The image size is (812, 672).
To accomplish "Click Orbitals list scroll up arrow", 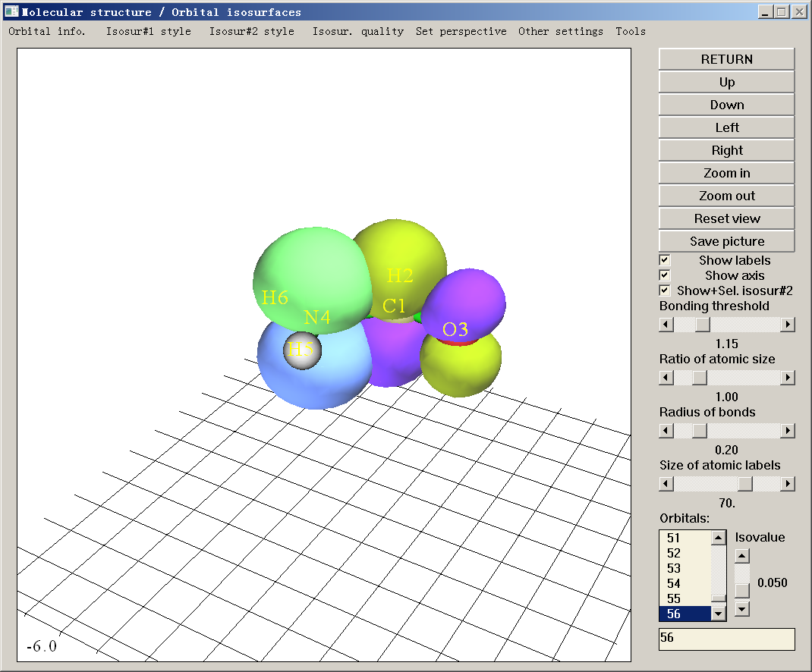I will [718, 538].
